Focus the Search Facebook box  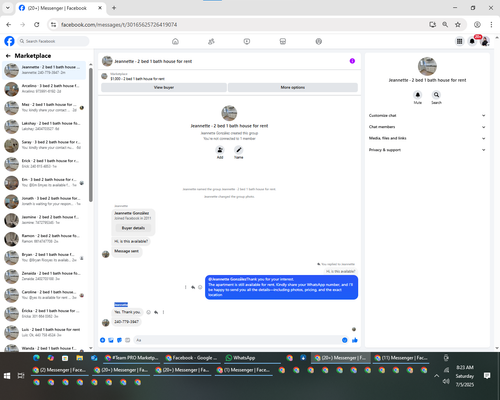point(53,41)
